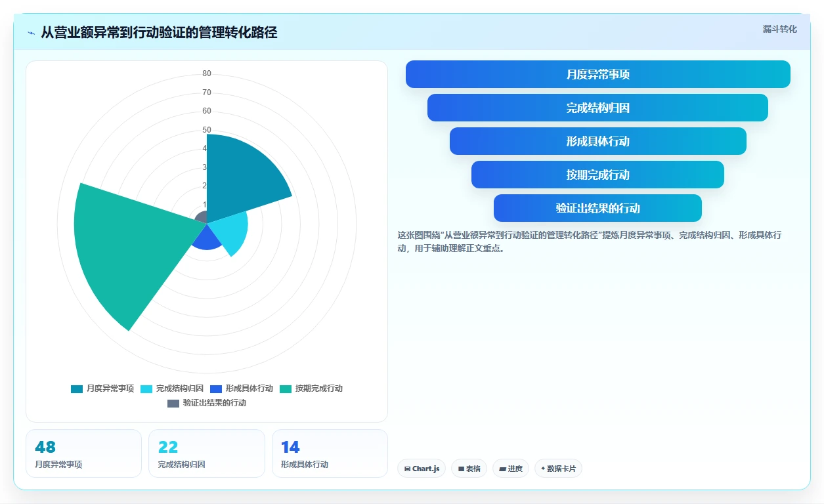Image resolution: width=824 pixels, height=504 pixels.
Task: Click the 进度 tag icon
Action: coord(503,469)
